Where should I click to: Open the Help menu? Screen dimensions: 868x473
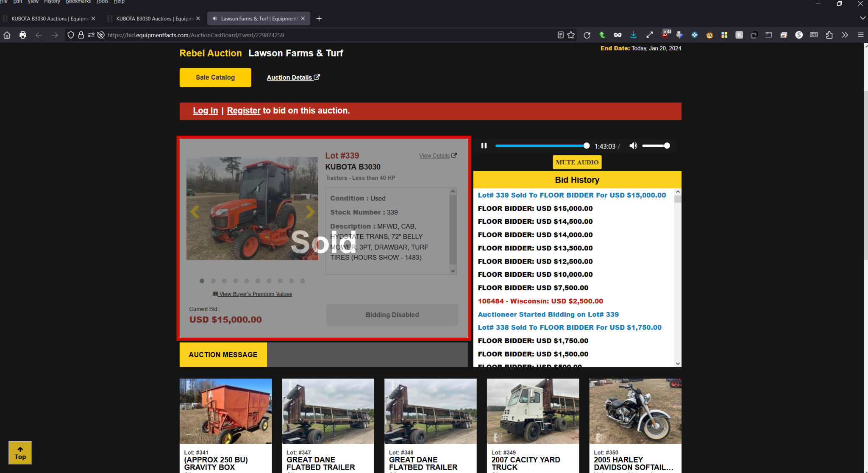point(119,2)
